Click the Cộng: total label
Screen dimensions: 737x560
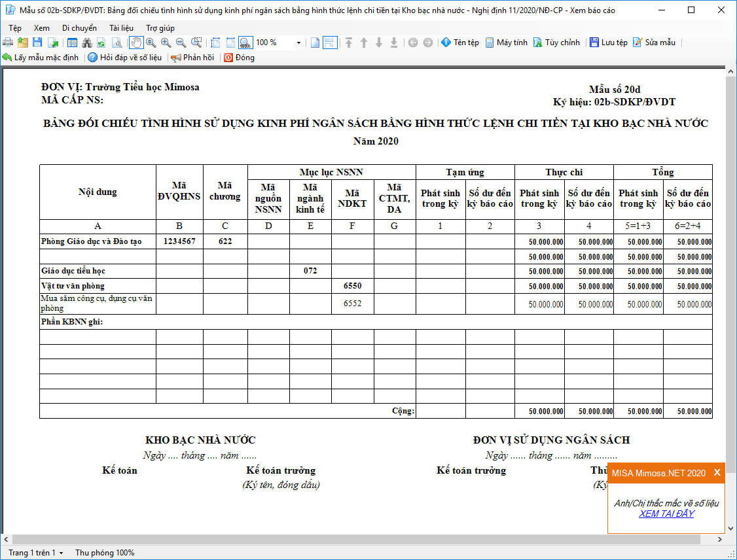pos(403,411)
